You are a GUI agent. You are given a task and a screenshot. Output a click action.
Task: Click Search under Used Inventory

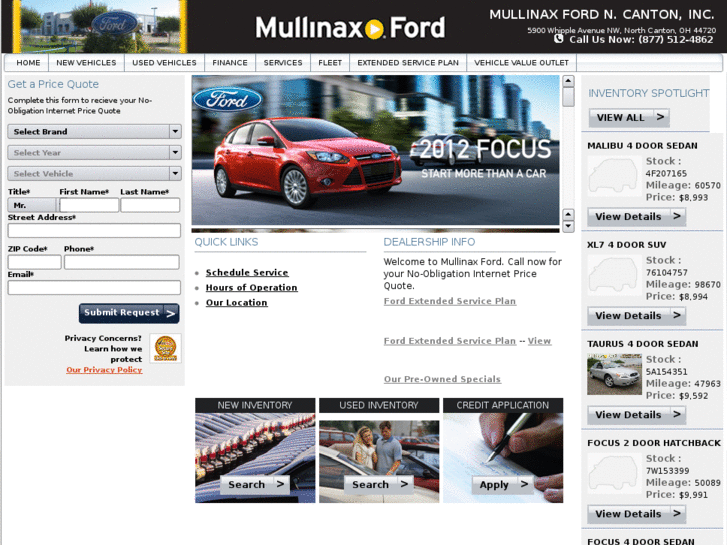(379, 485)
